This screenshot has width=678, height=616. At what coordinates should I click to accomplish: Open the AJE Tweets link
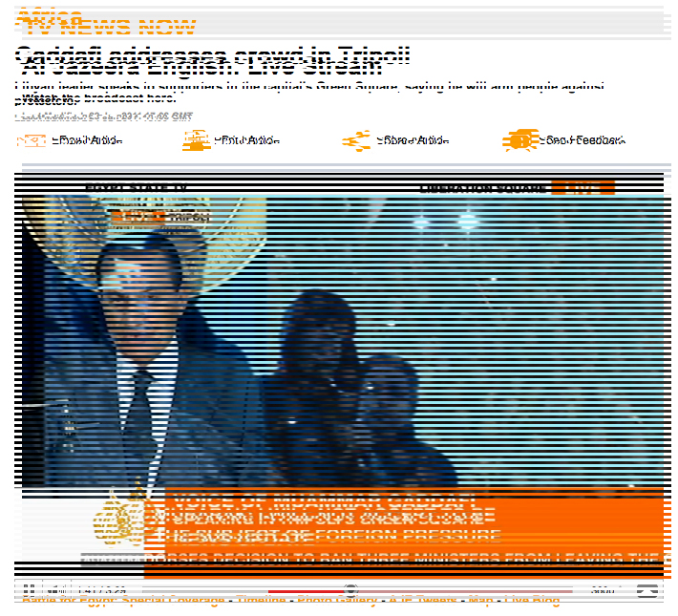click(423, 600)
